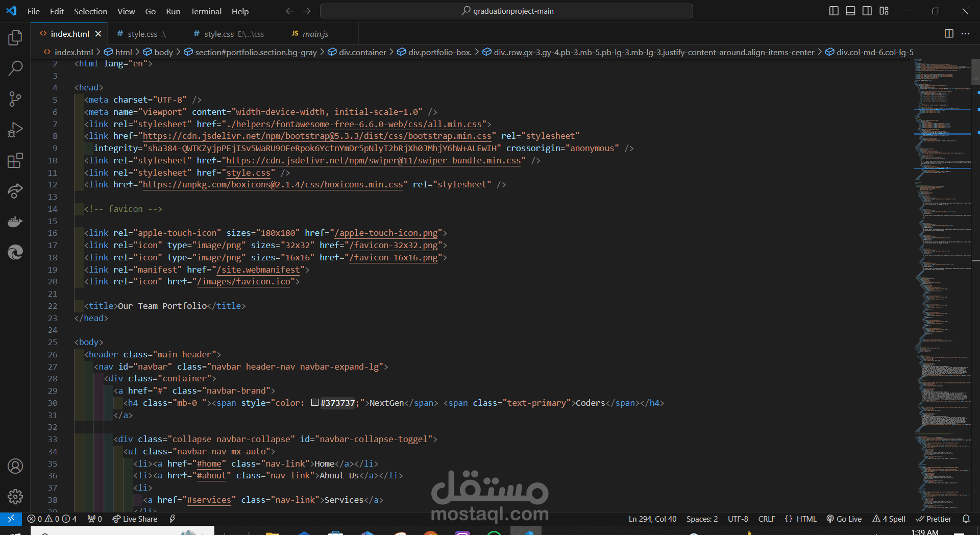Toggle the Panel layout button
Image resolution: width=980 pixels, height=535 pixels.
tap(850, 11)
